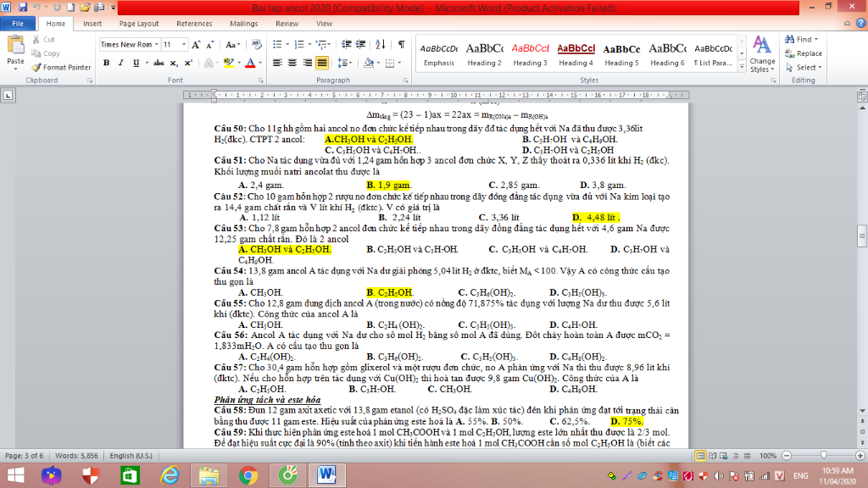The height and width of the screenshot is (488, 868).
Task: Open Chrome from the taskbar
Action: 248,475
